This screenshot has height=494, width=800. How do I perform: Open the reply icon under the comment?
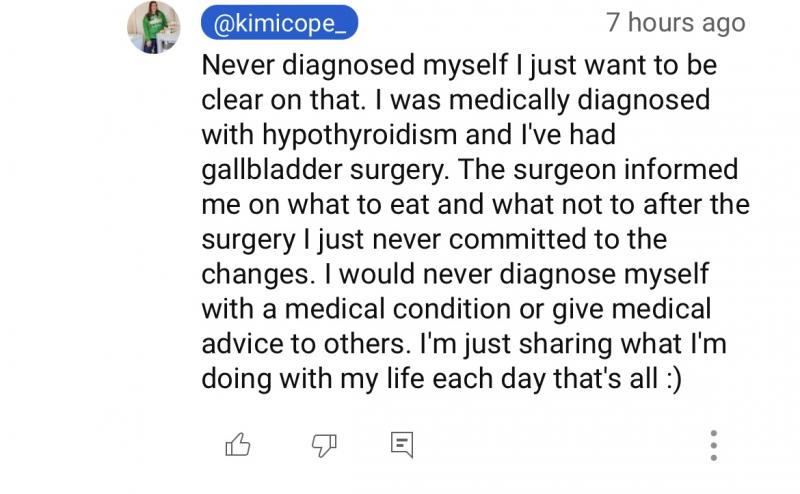click(x=402, y=445)
